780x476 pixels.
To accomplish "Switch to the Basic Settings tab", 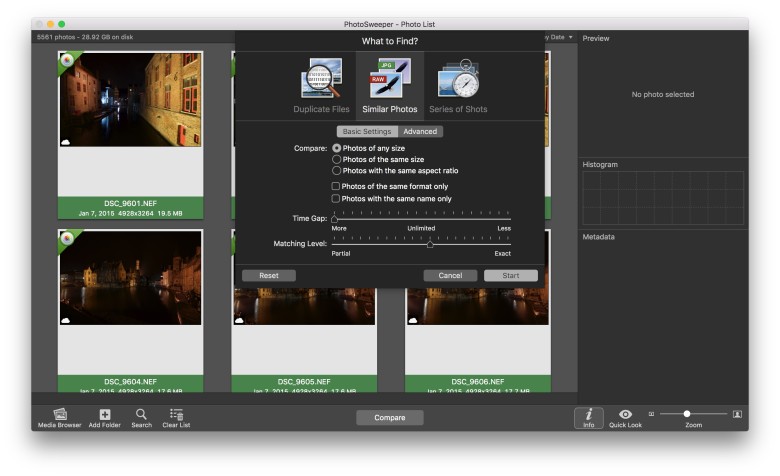I will point(367,131).
